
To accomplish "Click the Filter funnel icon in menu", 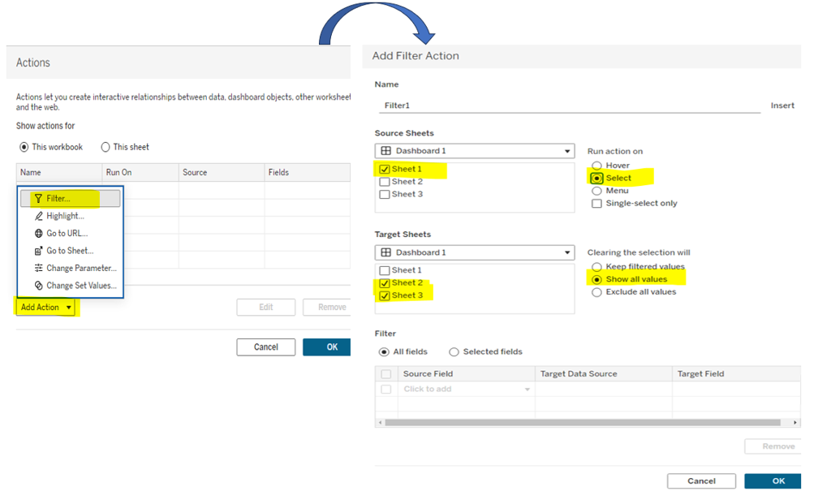I will click(x=38, y=198).
